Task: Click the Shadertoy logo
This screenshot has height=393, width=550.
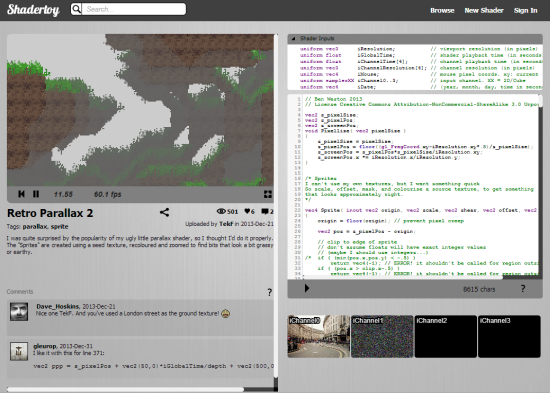Action: pos(33,9)
